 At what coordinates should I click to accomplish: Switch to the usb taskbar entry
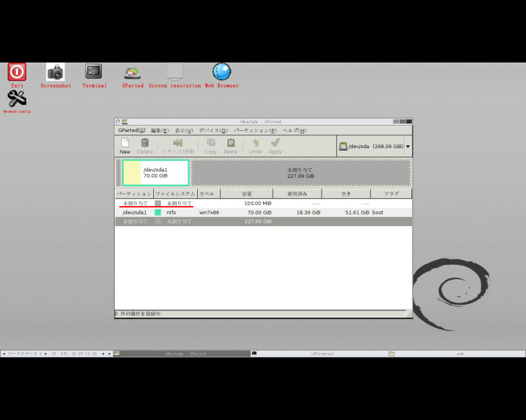(456, 354)
